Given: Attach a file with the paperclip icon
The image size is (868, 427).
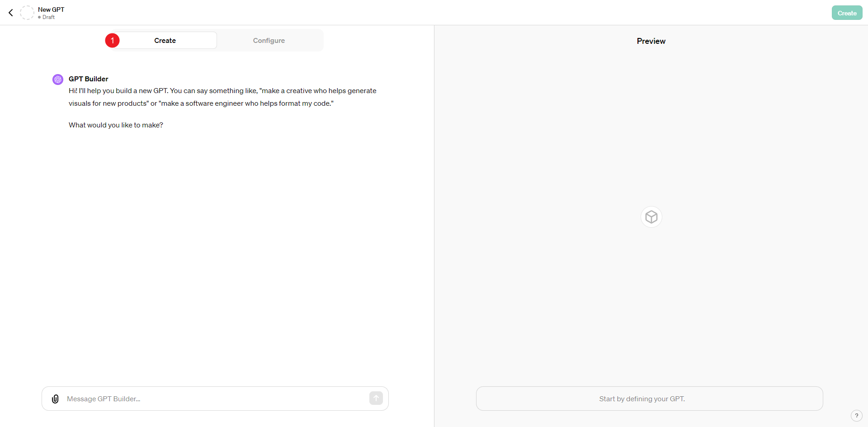Looking at the screenshot, I should click(x=55, y=399).
